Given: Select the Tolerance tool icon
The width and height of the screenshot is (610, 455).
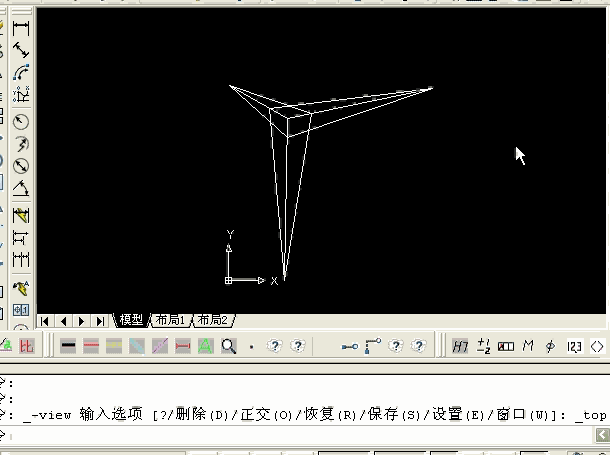Looking at the screenshot, I should (21, 310).
